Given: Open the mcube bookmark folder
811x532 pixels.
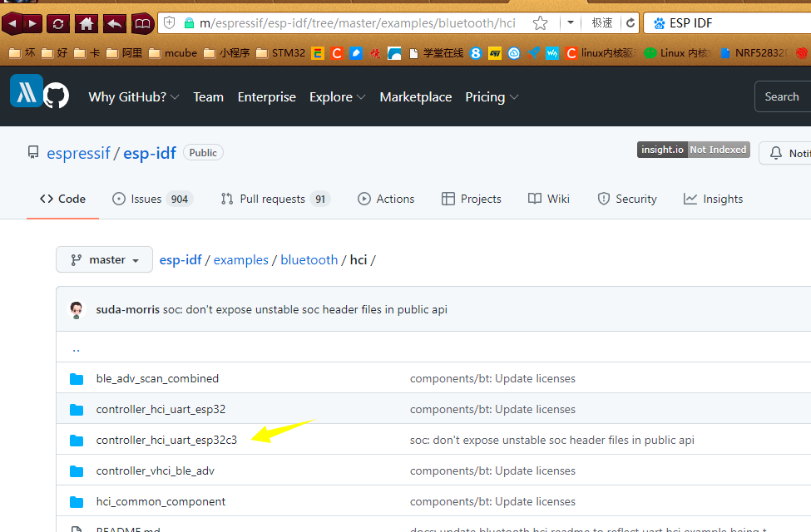Looking at the screenshot, I should (173, 52).
